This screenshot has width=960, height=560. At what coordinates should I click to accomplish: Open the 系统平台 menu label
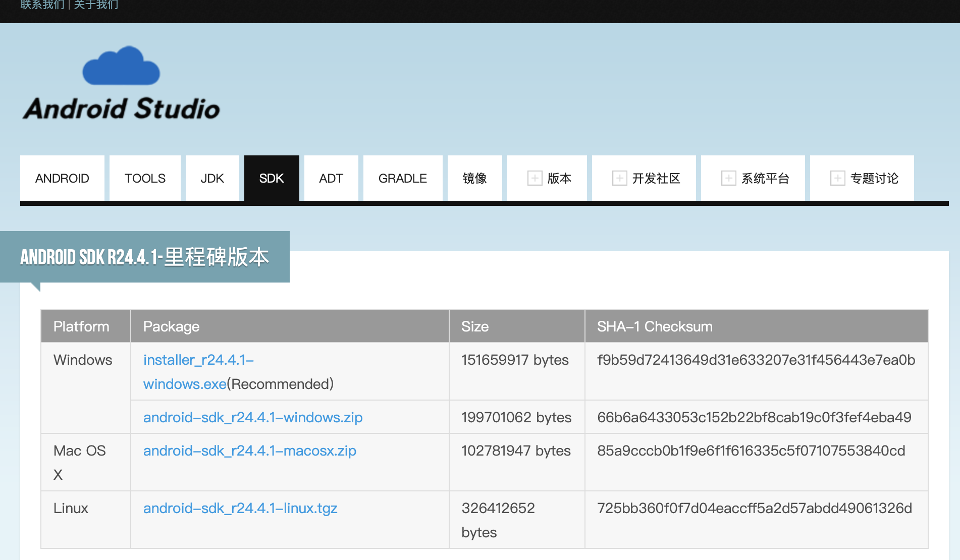[765, 178]
